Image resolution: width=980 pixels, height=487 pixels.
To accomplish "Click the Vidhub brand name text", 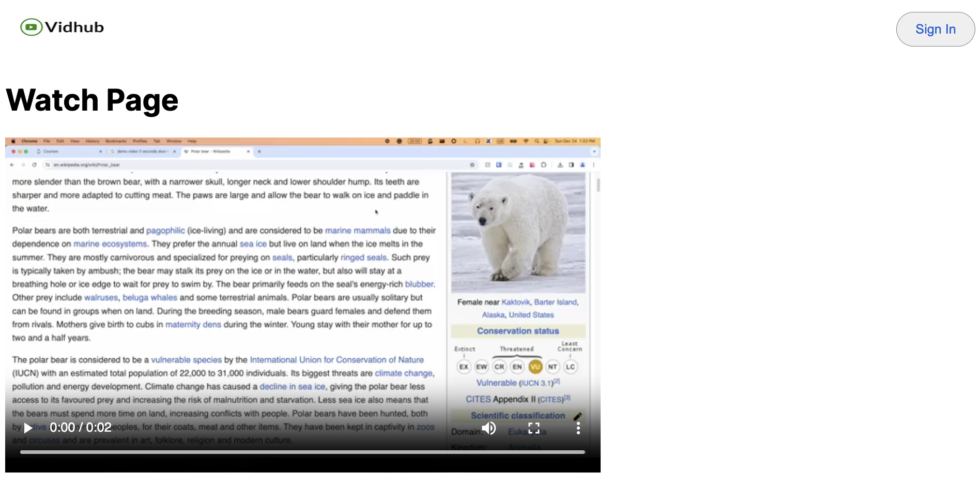I will (74, 27).
